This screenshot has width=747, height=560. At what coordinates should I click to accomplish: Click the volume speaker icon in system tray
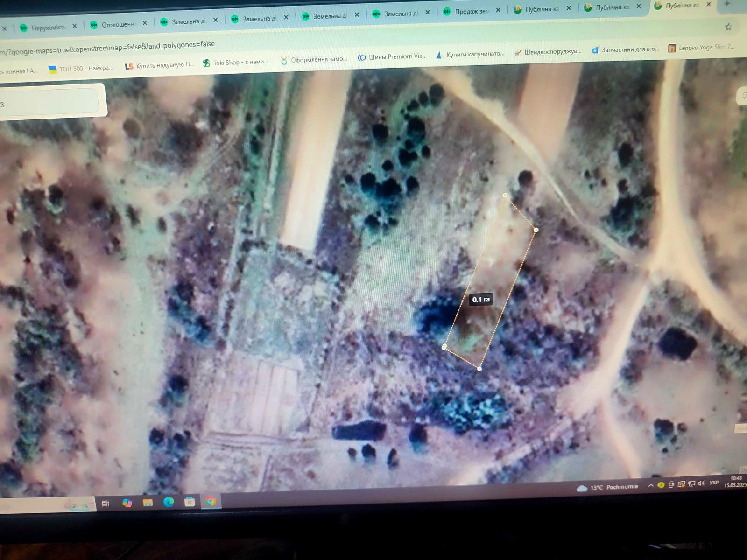pos(701,483)
